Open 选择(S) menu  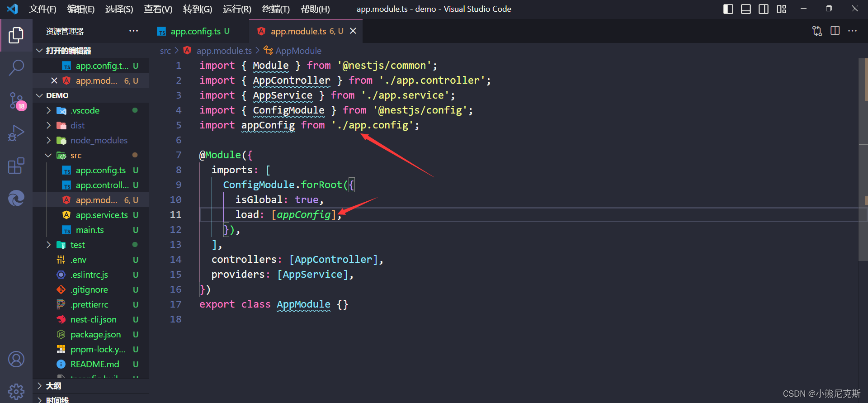(x=119, y=9)
